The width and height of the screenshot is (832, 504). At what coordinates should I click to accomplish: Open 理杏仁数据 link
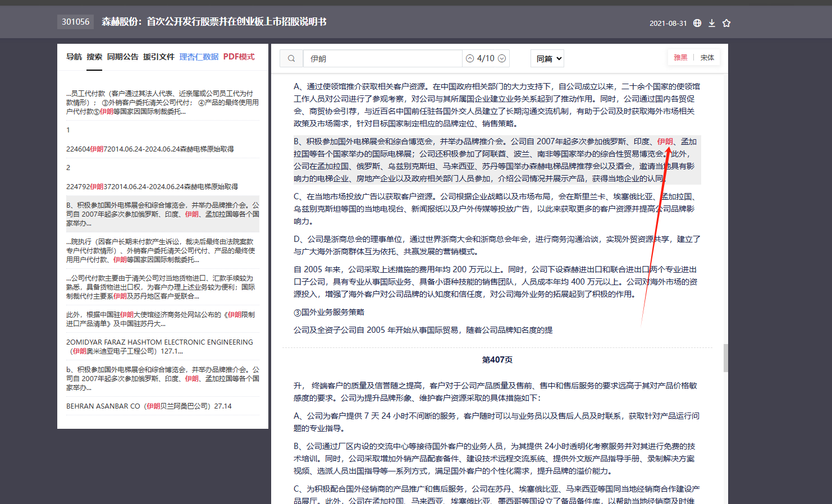199,57
